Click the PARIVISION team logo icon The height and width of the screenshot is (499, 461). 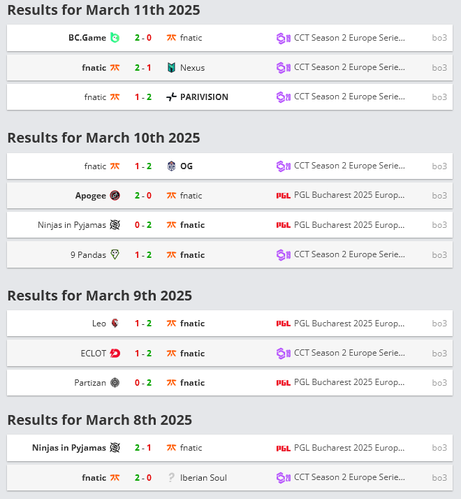click(x=171, y=97)
